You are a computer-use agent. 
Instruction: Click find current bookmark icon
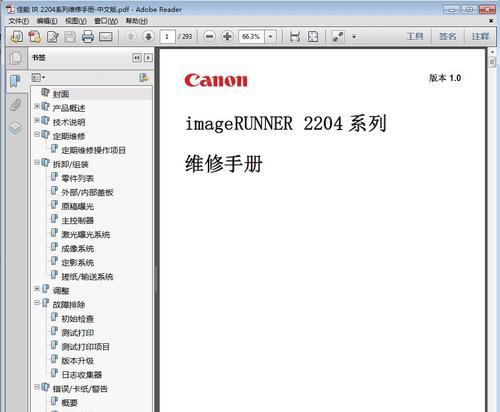click(144, 78)
